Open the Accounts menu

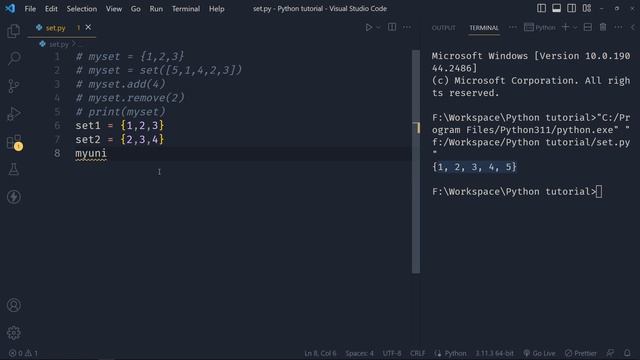[13, 305]
